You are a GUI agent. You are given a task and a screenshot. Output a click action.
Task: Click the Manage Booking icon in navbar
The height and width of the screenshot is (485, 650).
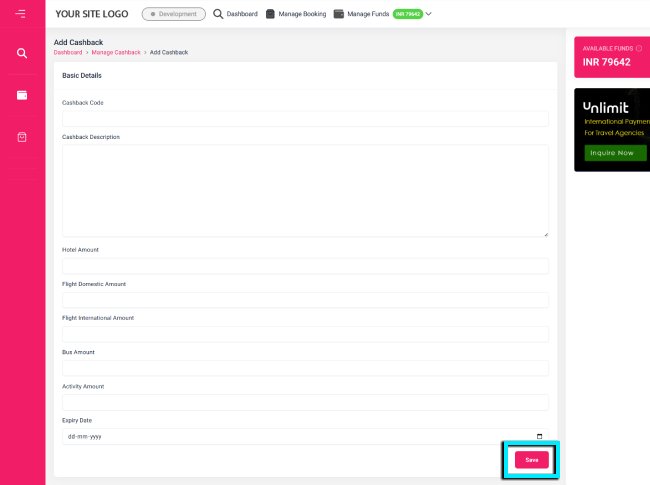(270, 14)
